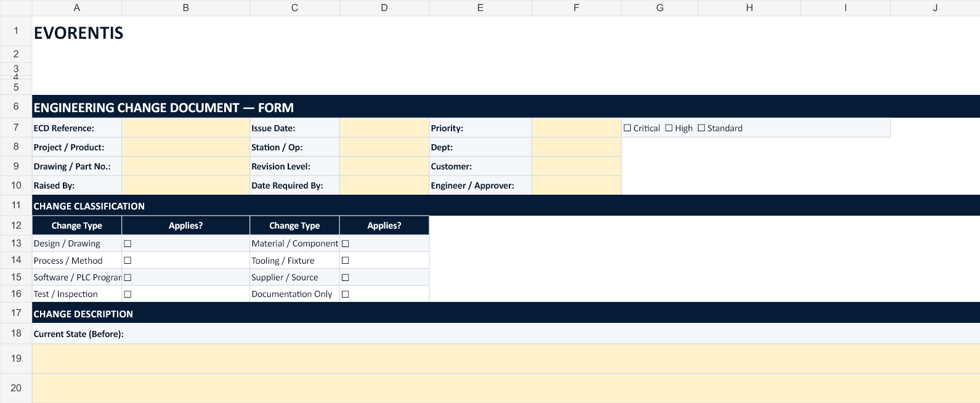
Task: Select the Engineer / Approver input cell
Action: (x=577, y=185)
